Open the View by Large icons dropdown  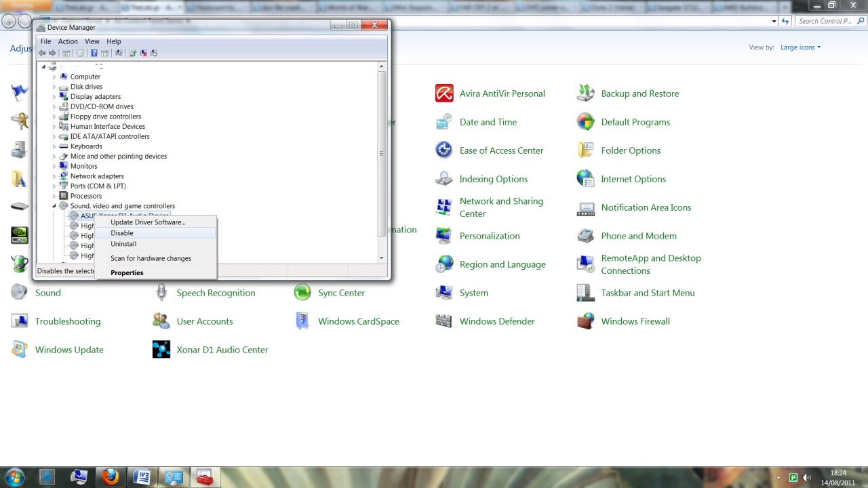pos(800,47)
